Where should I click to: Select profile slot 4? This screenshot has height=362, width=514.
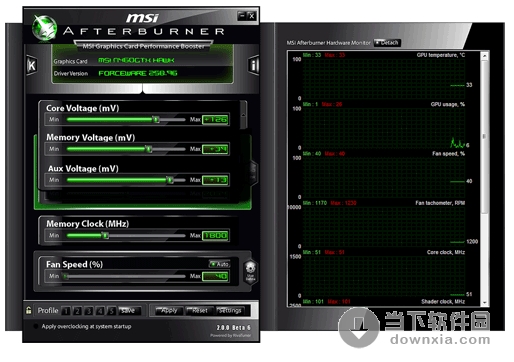click(100, 311)
